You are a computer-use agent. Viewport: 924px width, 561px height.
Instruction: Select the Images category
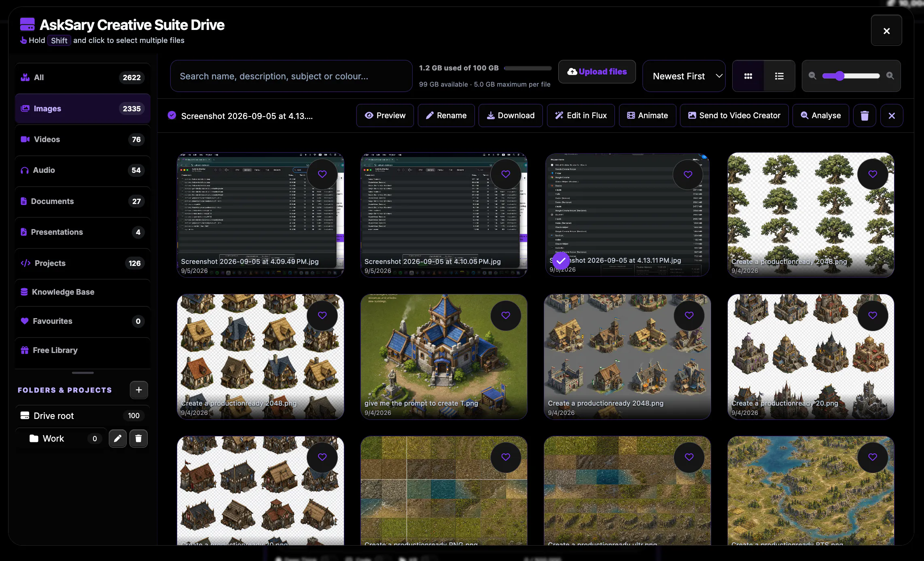tap(83, 108)
